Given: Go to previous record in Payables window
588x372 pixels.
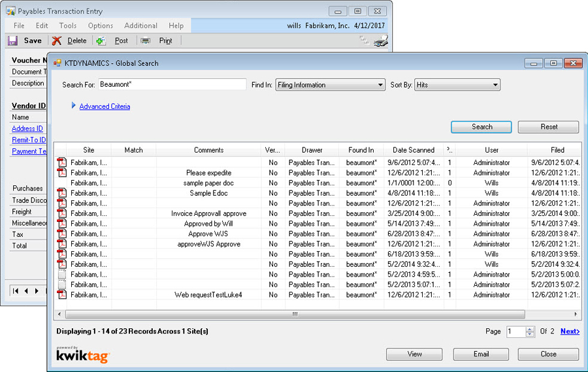Looking at the screenshot, I should 26,290.
